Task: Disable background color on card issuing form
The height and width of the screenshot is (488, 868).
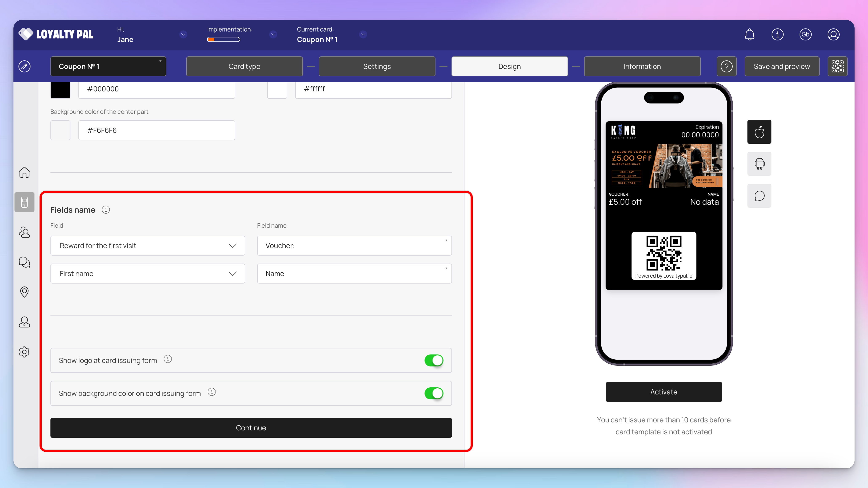Action: tap(434, 393)
